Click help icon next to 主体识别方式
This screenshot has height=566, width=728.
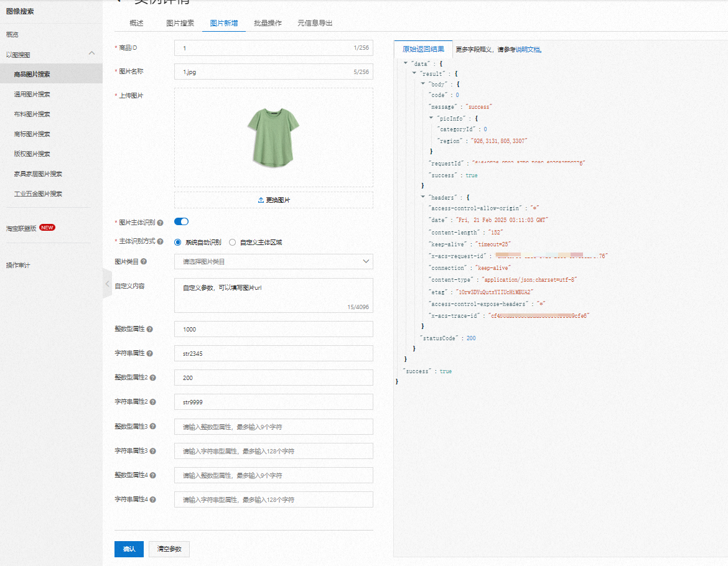pyautogui.click(x=160, y=241)
